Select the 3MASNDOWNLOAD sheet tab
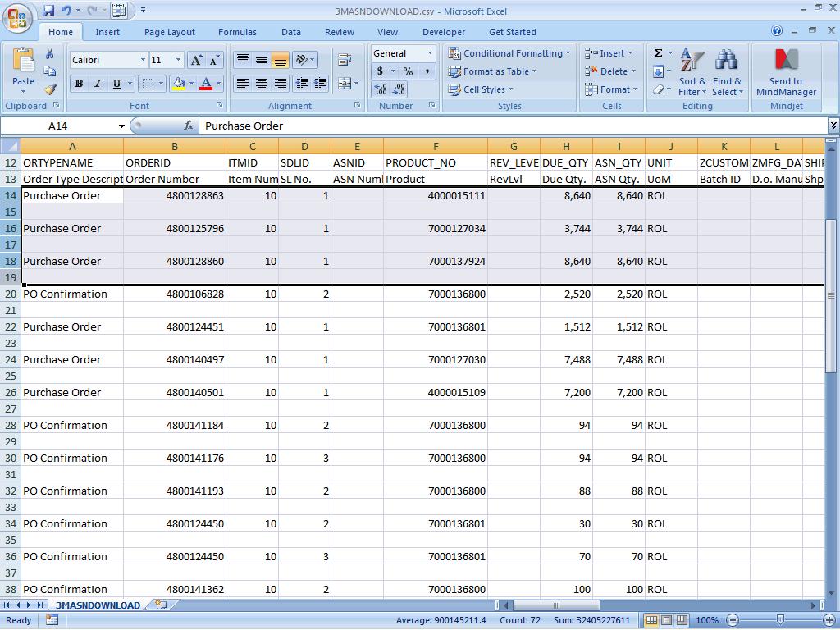Viewport: 840px width, 630px height. click(98, 605)
